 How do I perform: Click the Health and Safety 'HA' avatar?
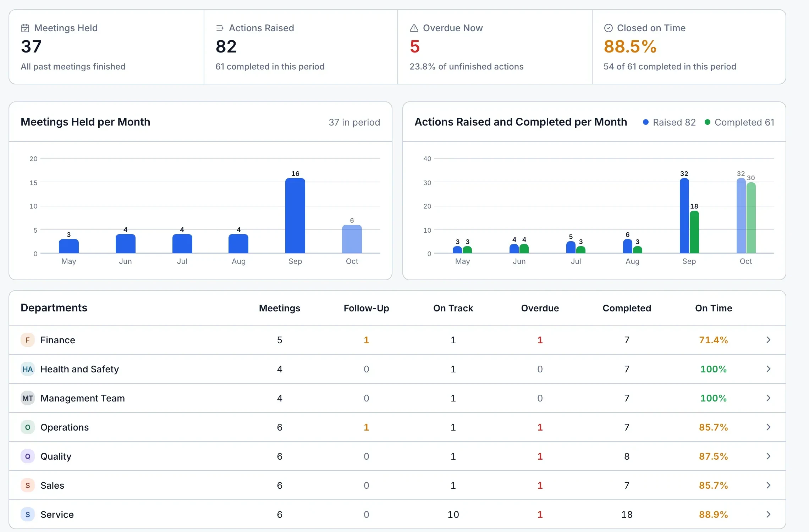pos(28,369)
